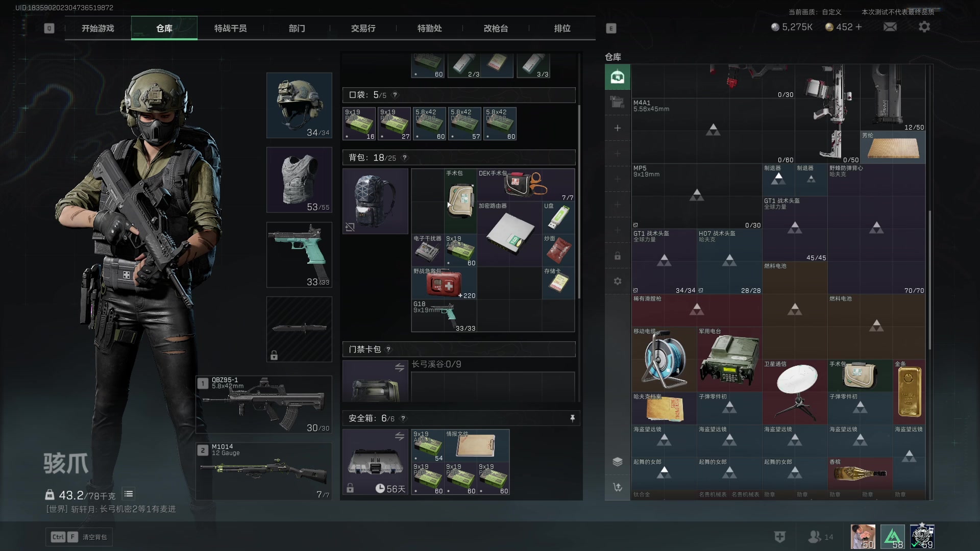
Task: Click the stash panel scrollbar
Action: tap(930, 280)
